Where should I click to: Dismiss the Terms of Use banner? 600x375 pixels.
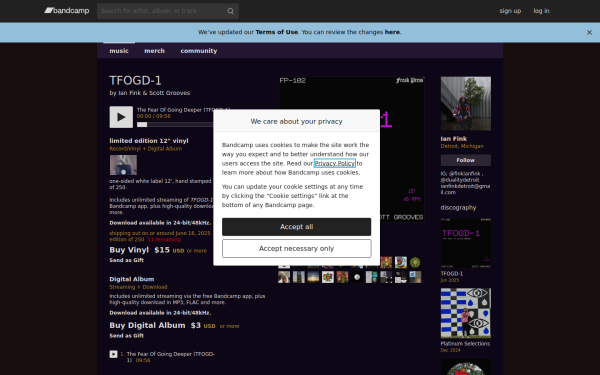589,33
